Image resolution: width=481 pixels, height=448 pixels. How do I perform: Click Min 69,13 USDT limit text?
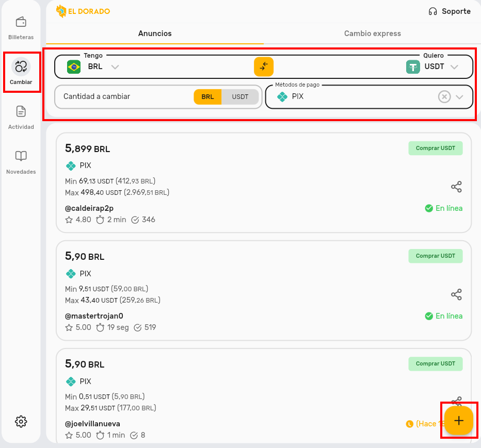(x=110, y=181)
